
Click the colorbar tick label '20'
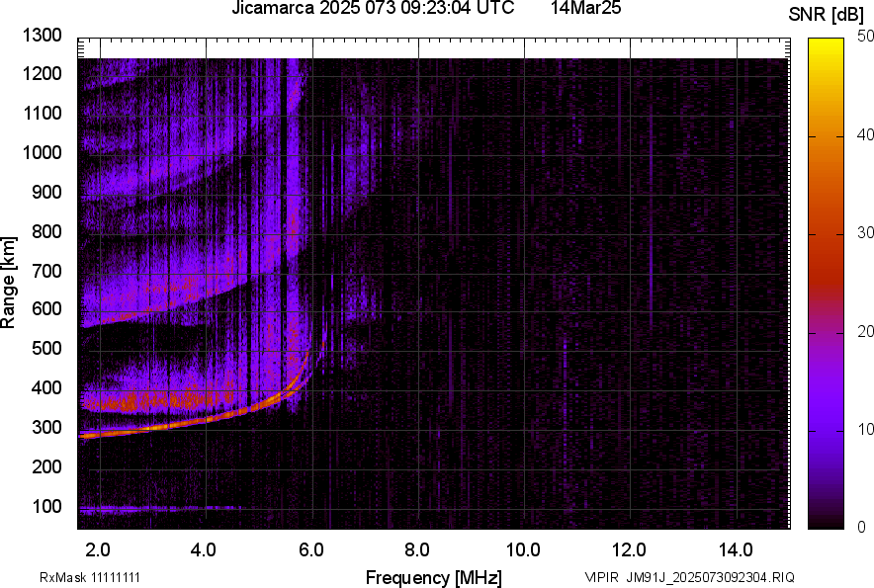coord(865,331)
